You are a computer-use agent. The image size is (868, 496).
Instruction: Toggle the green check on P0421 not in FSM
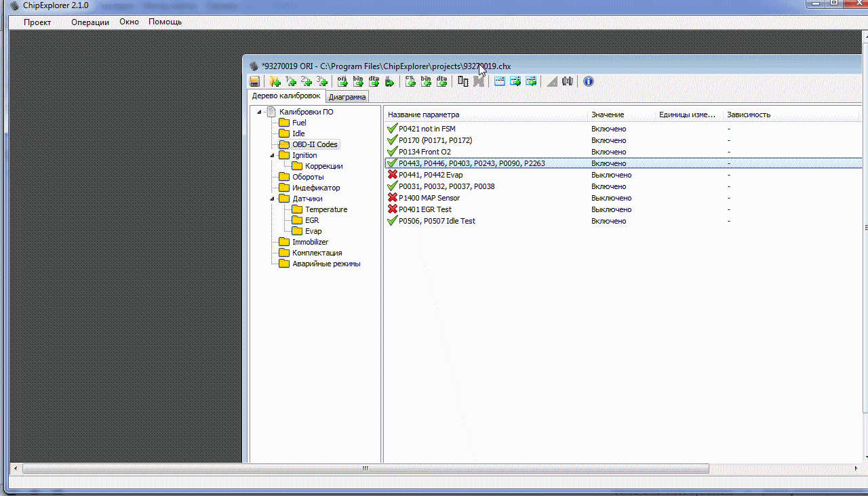[x=392, y=129]
